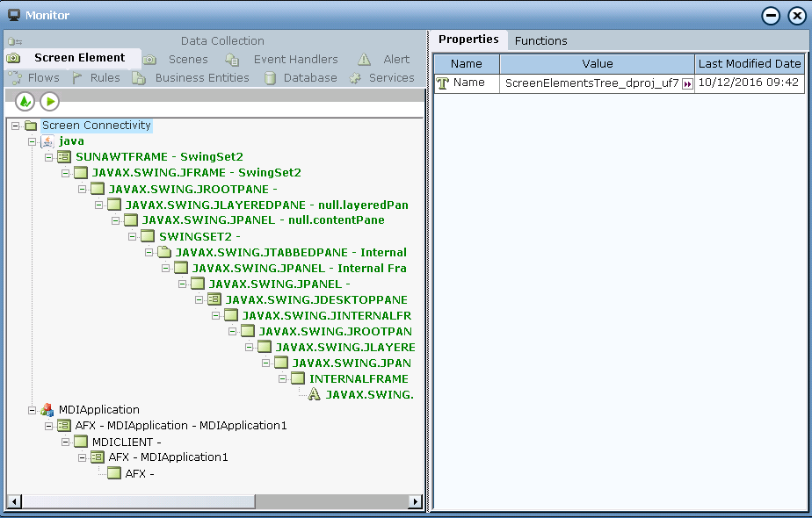Collapse the MDIApplication tree node
The width and height of the screenshot is (812, 518).
(32, 410)
